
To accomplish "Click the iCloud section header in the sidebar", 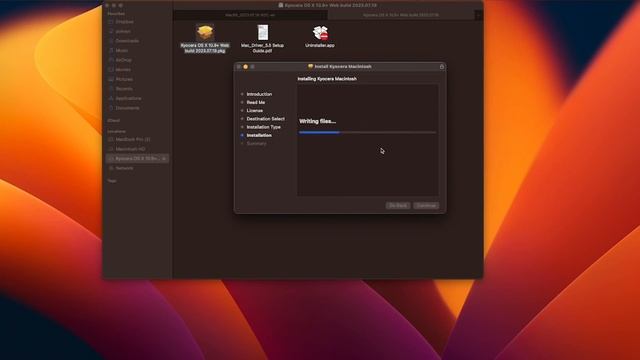I will coord(113,121).
